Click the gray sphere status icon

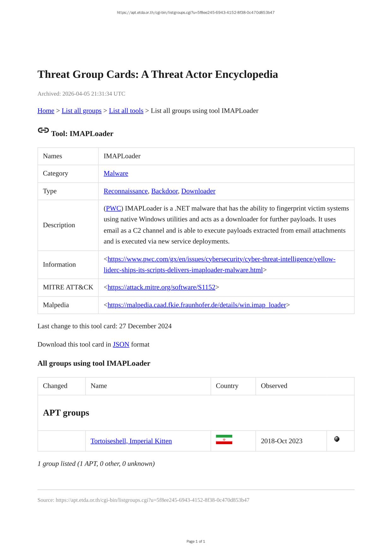click(336, 439)
